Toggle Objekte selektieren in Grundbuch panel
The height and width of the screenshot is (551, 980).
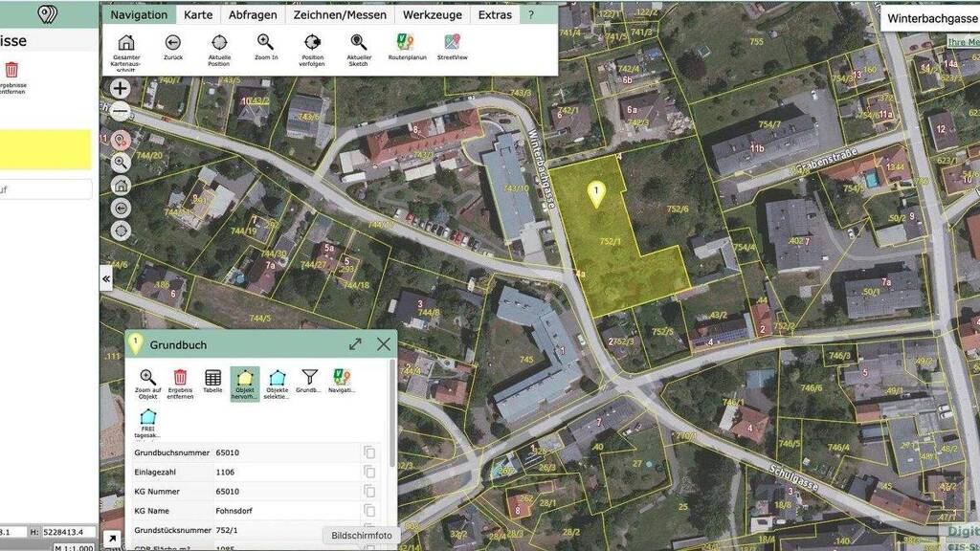[x=278, y=378]
